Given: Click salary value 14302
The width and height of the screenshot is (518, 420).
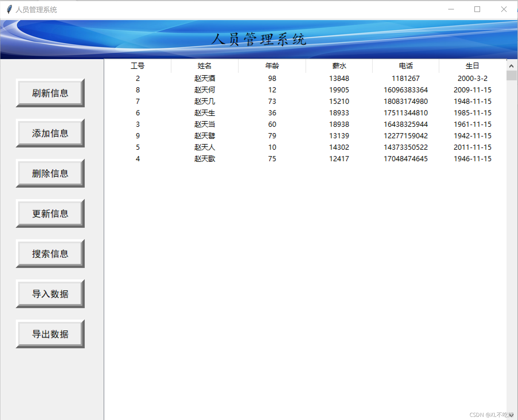Looking at the screenshot, I should click(x=339, y=147).
